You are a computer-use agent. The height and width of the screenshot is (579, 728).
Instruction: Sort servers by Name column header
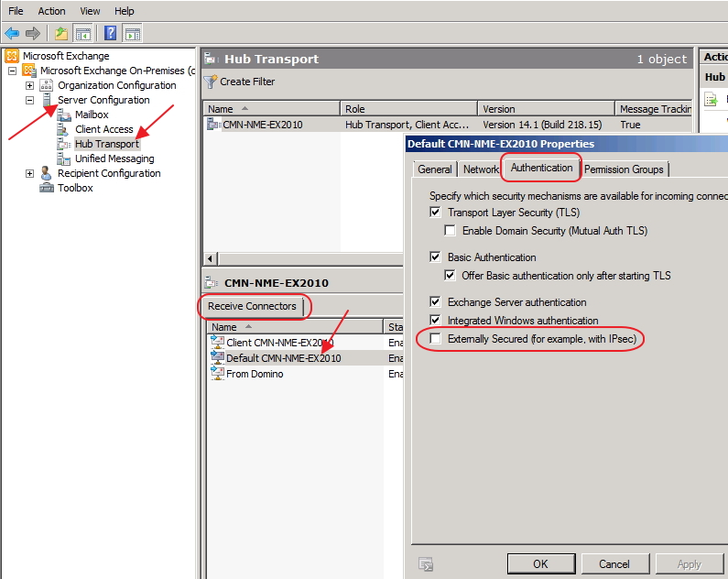[x=272, y=109]
